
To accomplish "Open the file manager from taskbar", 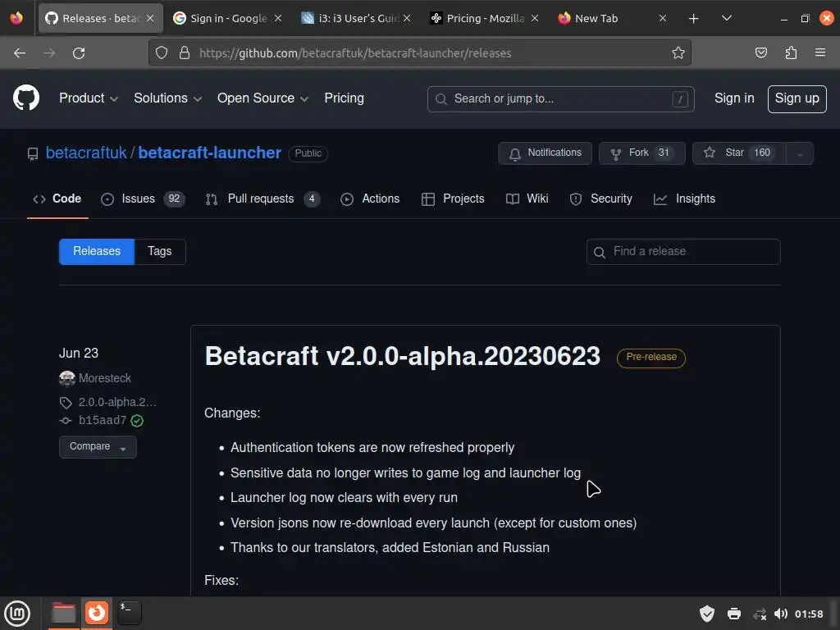I will tap(63, 613).
